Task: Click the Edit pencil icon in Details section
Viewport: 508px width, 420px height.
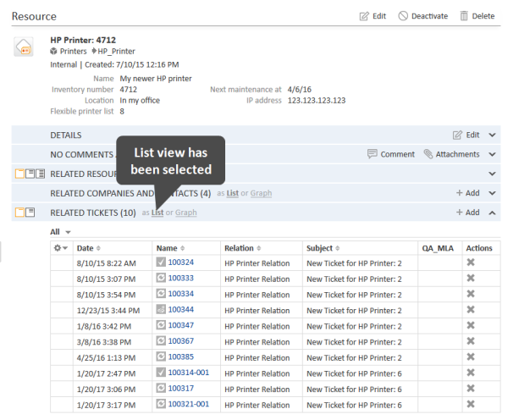Action: click(457, 135)
